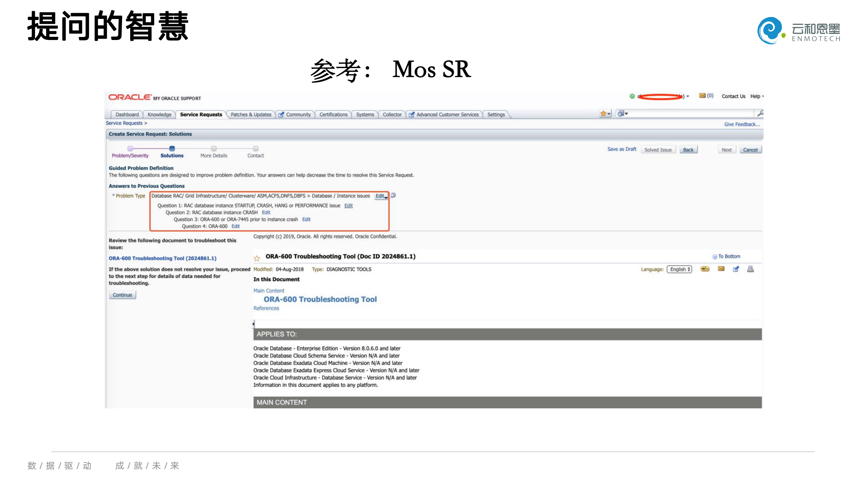Open the Knowledge tab

pos(159,114)
